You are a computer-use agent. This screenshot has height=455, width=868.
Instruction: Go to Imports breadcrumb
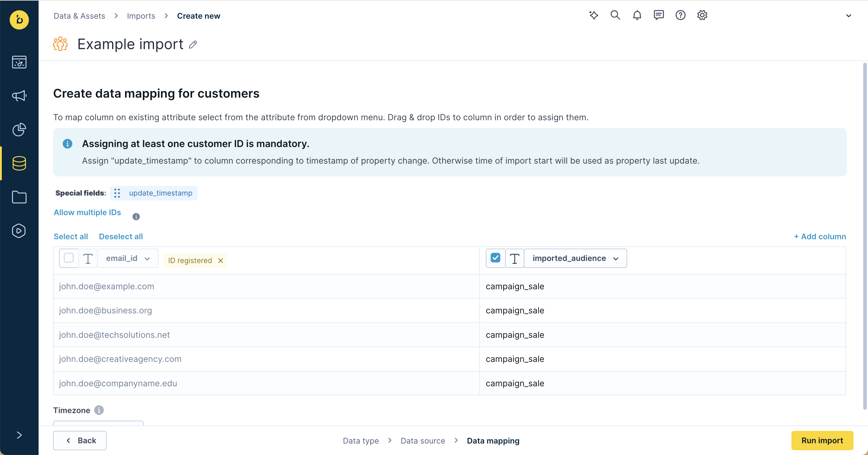pyautogui.click(x=141, y=16)
